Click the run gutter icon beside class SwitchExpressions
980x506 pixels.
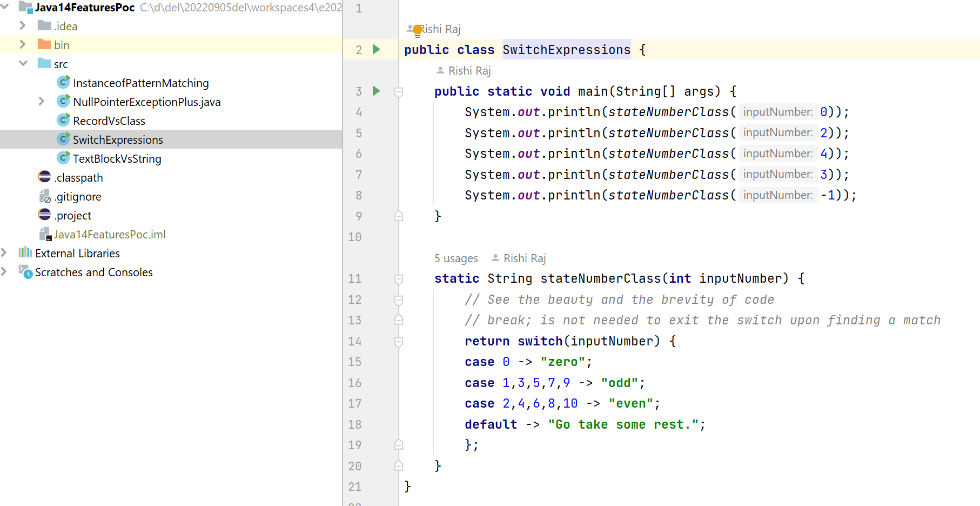[x=377, y=50]
